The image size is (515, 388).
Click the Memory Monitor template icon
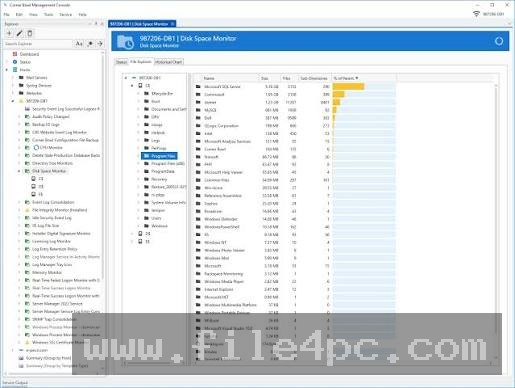point(27,272)
